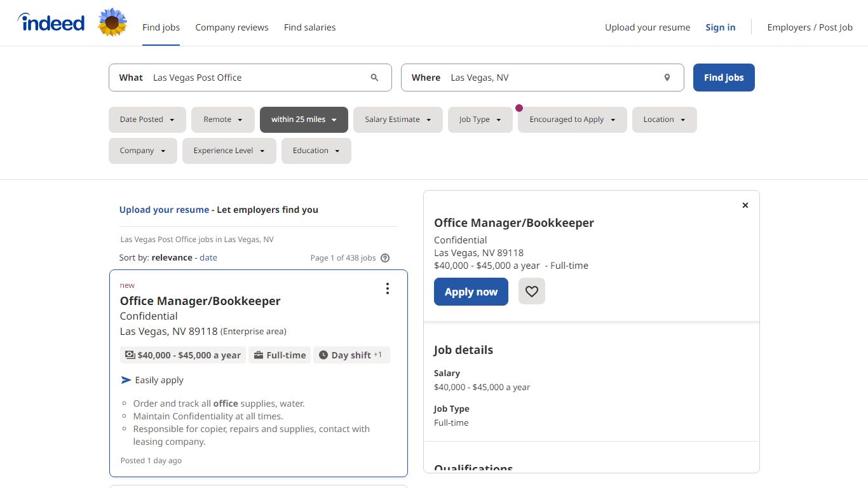Open the Experience Level filter

(x=229, y=151)
